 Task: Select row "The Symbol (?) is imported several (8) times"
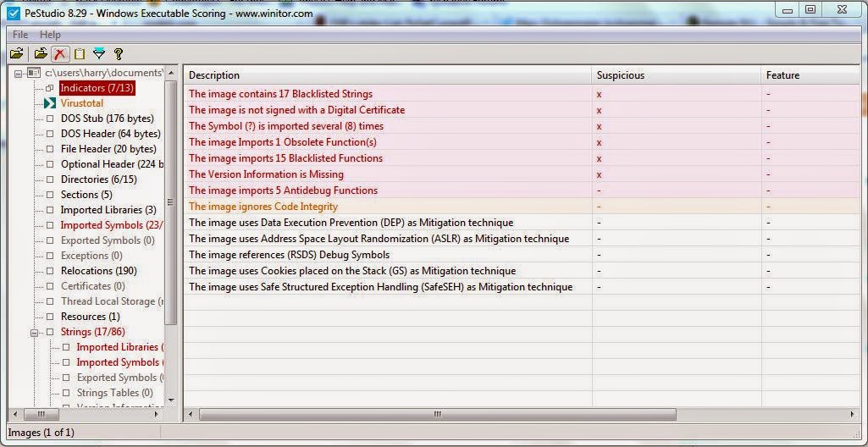pos(522,126)
